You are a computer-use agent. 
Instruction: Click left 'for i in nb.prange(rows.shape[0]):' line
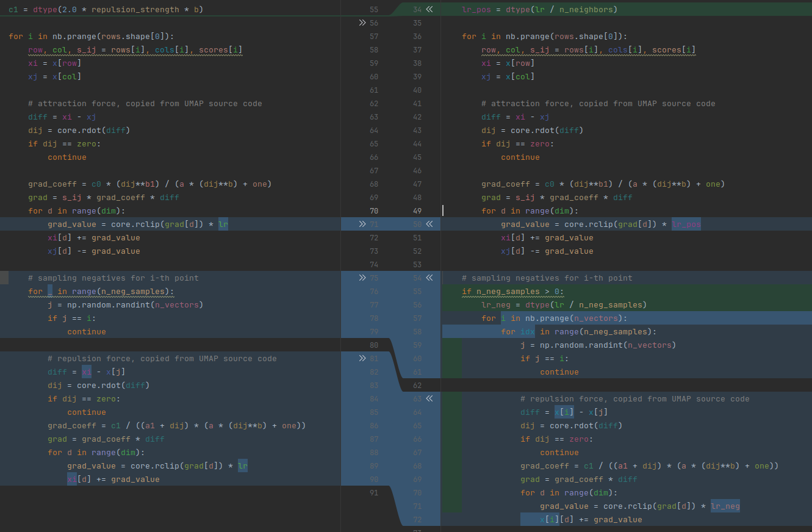[92, 36]
